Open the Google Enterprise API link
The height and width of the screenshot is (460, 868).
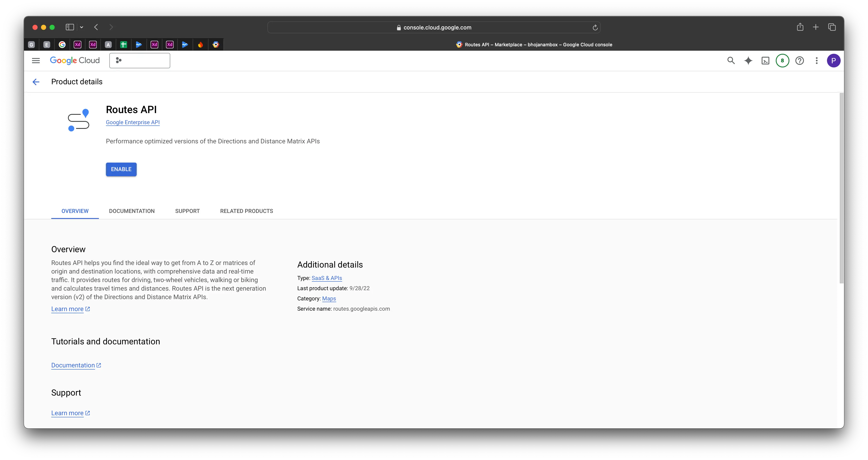coord(133,122)
